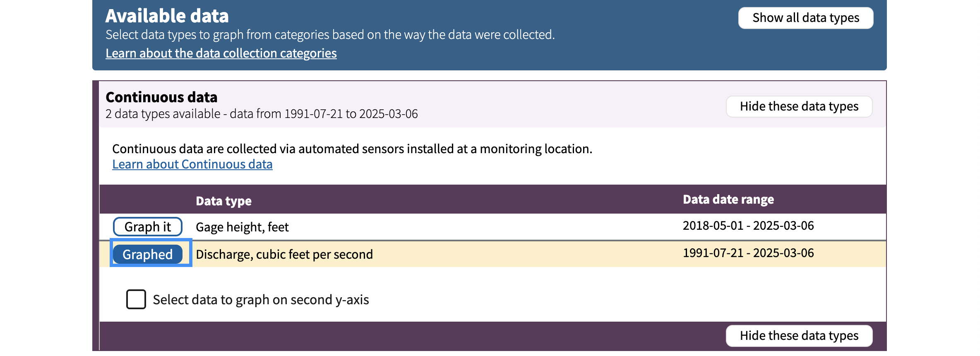Select the Discharge, cubic feet per second row

click(x=492, y=254)
